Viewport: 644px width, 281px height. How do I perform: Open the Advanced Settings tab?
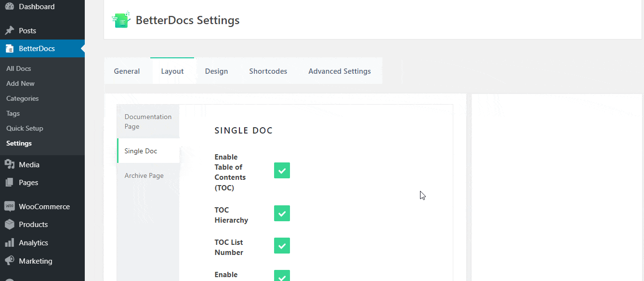[x=340, y=71]
